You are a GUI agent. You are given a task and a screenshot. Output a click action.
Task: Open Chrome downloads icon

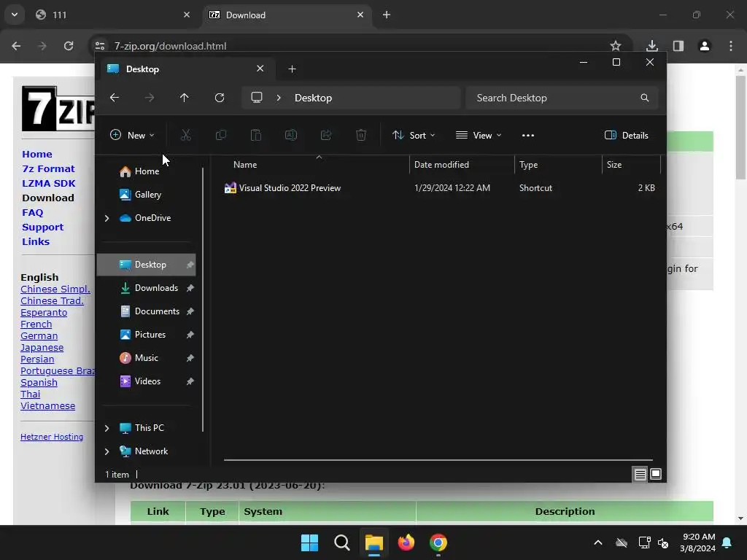click(x=651, y=46)
